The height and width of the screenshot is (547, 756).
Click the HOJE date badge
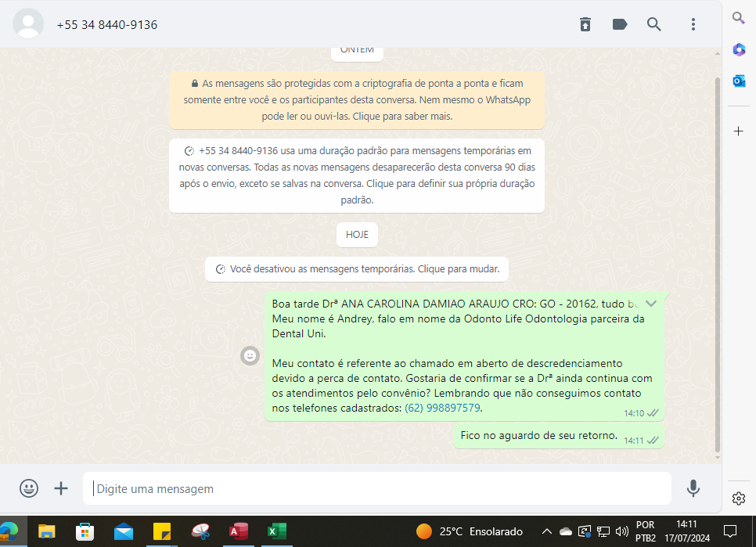(x=357, y=234)
